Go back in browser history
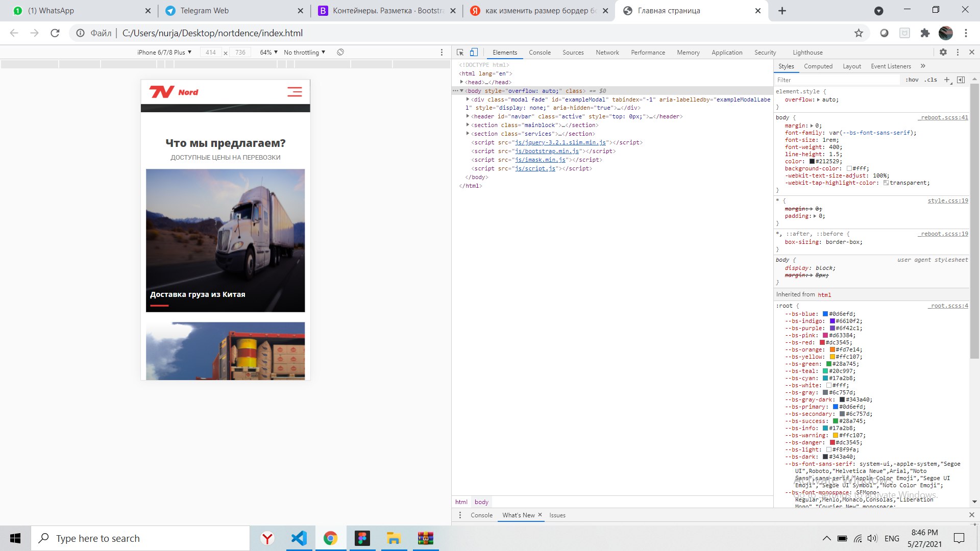The width and height of the screenshot is (980, 551). (x=14, y=33)
